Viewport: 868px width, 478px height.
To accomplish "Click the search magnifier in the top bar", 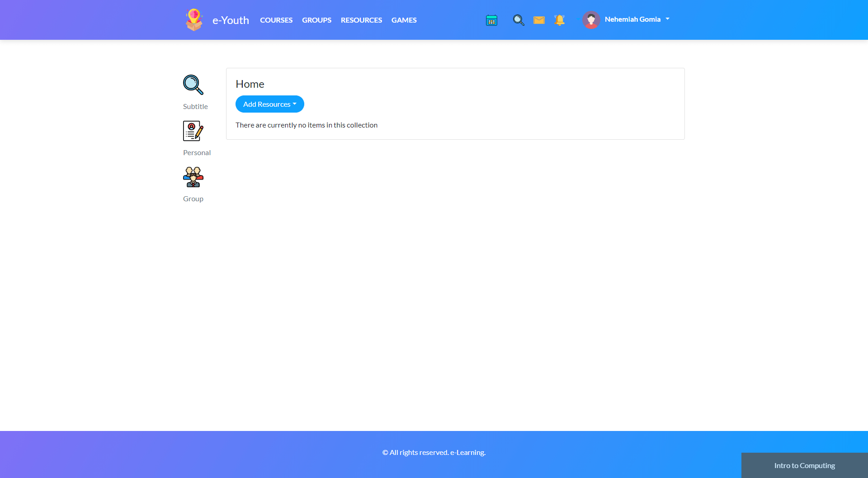I will click(518, 20).
